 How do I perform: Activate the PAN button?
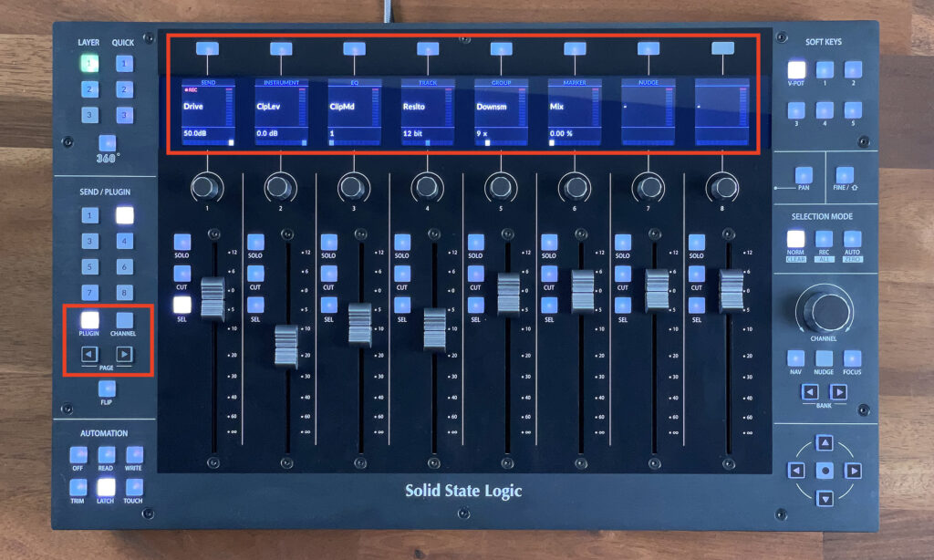coord(804,174)
